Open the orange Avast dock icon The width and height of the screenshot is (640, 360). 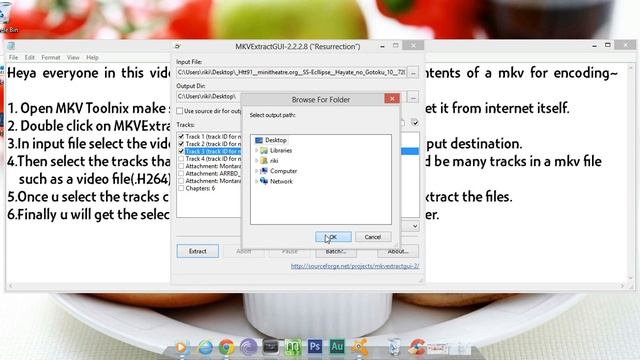(359, 347)
